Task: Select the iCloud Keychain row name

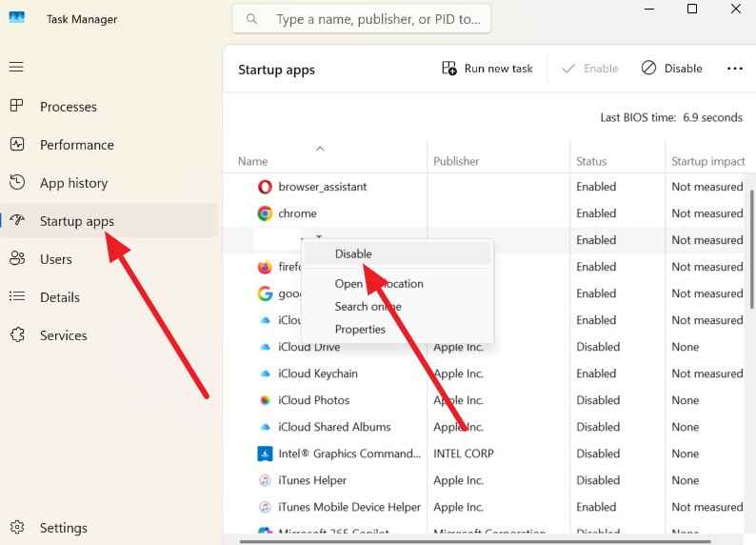Action: point(318,373)
